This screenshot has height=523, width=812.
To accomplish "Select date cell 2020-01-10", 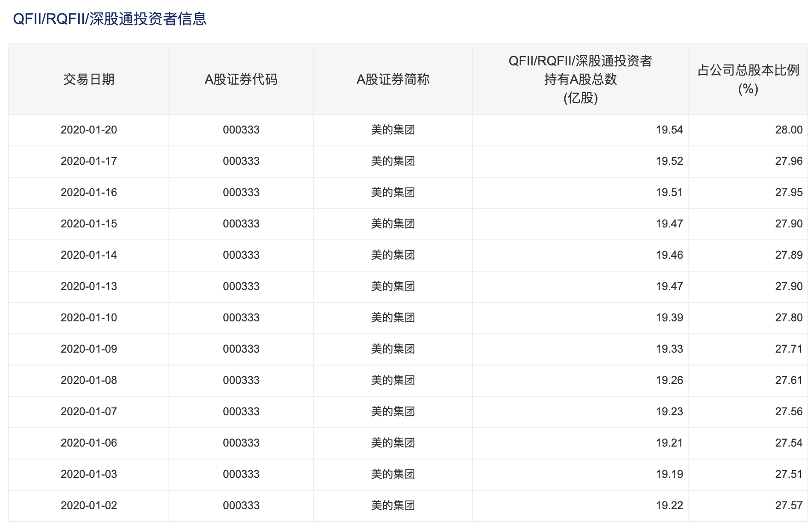I will (89, 318).
